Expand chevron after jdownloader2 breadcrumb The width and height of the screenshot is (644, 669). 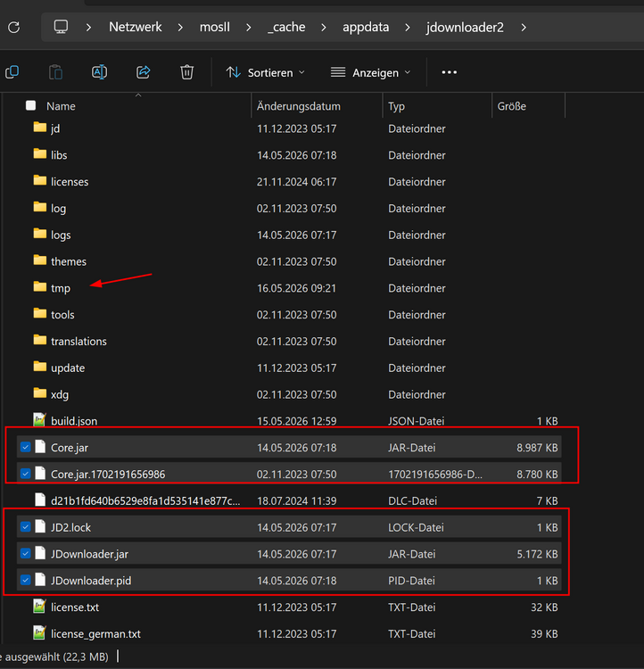tap(524, 28)
